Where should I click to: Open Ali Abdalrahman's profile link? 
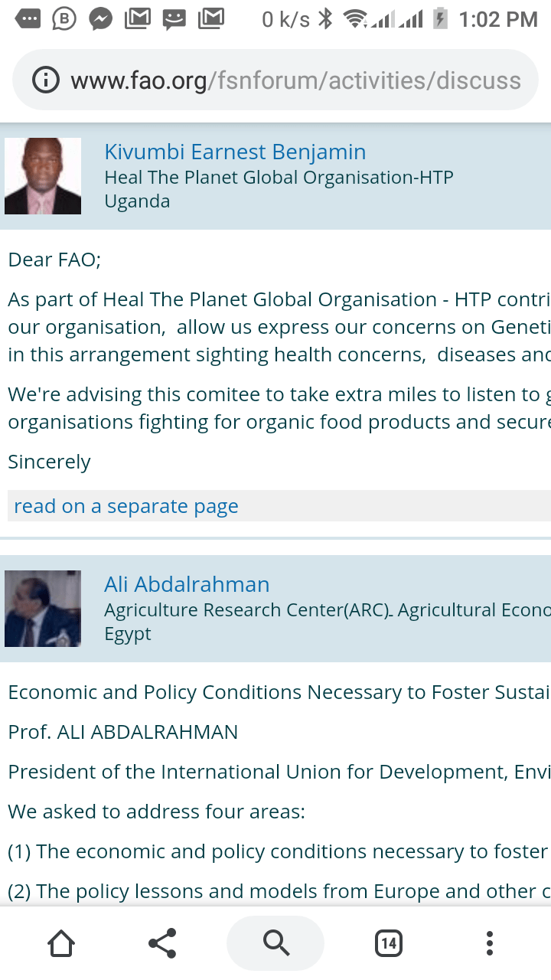187,584
